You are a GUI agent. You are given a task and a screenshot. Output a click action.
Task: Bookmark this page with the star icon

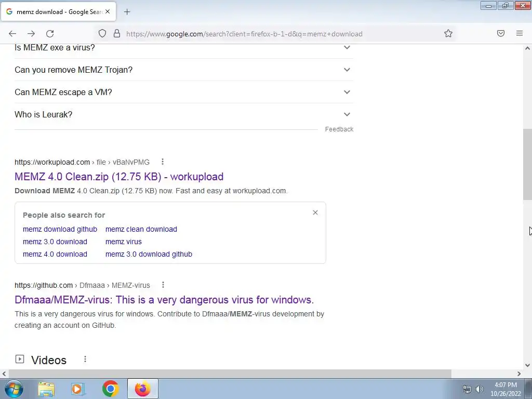coord(448,33)
